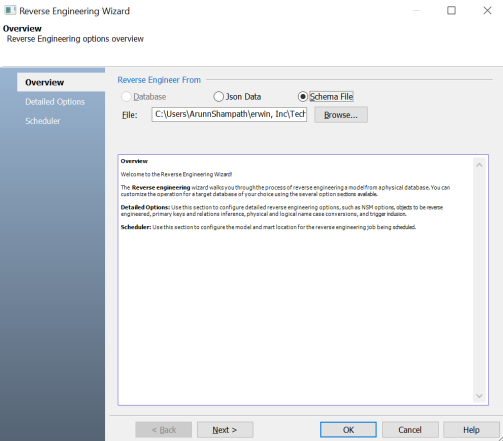503x441 pixels.
Task: Click overview text scroll down arrow
Action: click(479, 396)
